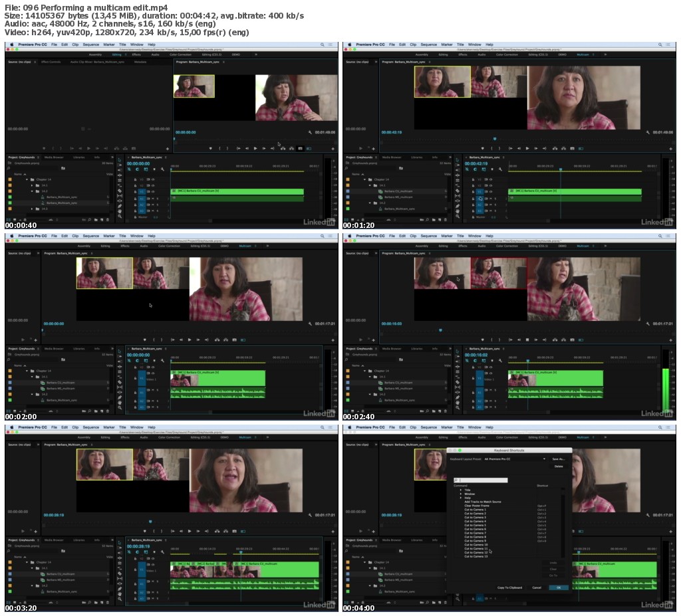Screen dimensions: 681x616
Task: Click Save As in the Keyboard Shortcuts dialog
Action: click(x=558, y=459)
